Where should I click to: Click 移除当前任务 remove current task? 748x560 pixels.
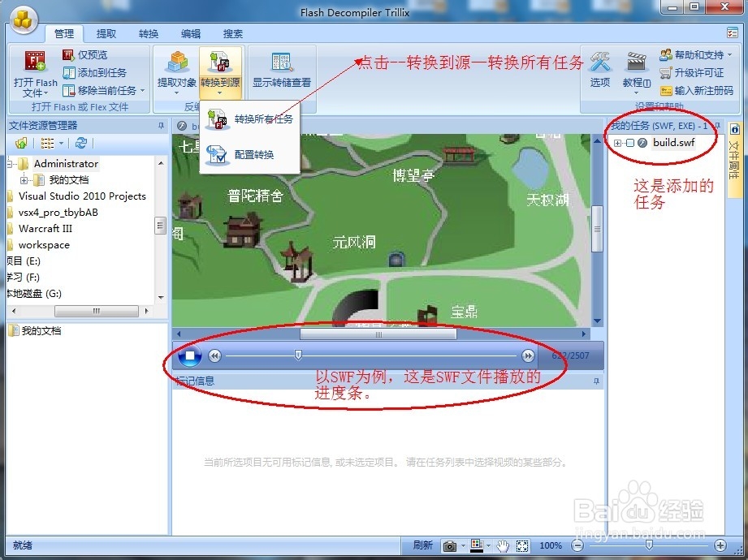pyautogui.click(x=100, y=90)
